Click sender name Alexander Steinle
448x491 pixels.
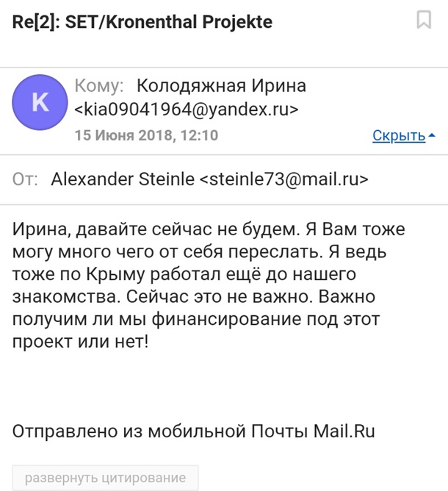[x=122, y=180]
